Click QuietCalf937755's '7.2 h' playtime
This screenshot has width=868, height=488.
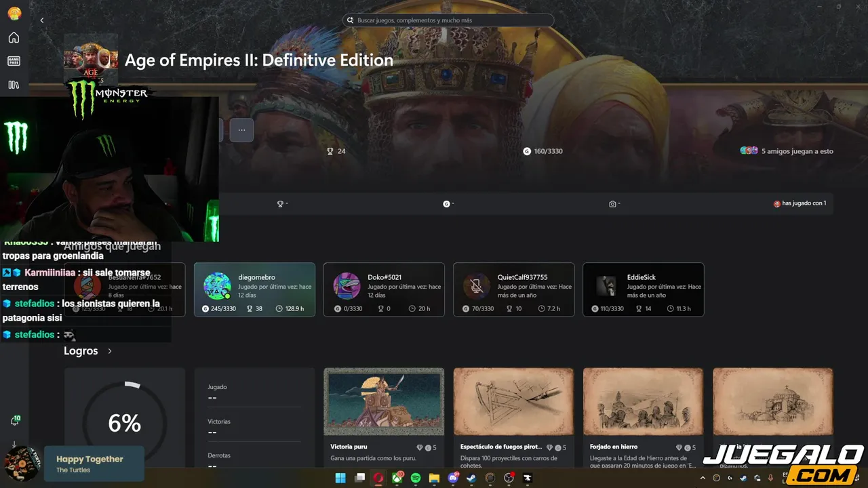coord(554,309)
